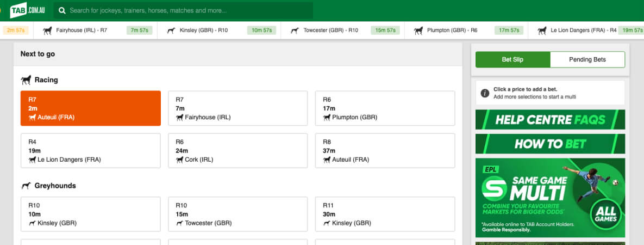Select the R8 Auteuil (FRA) 37m card
This screenshot has height=245, width=644.
(x=385, y=151)
